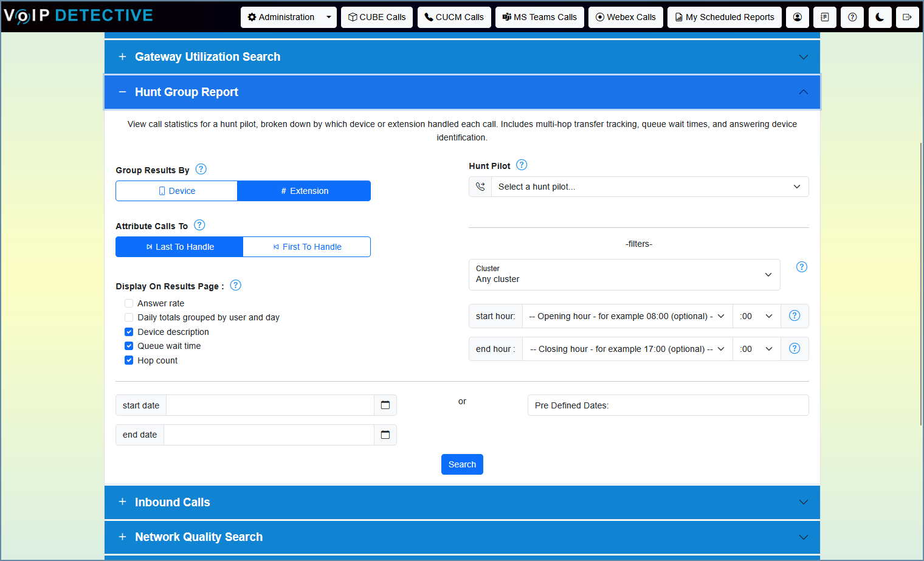Go to CUCM Calls
924x561 pixels.
pos(454,17)
